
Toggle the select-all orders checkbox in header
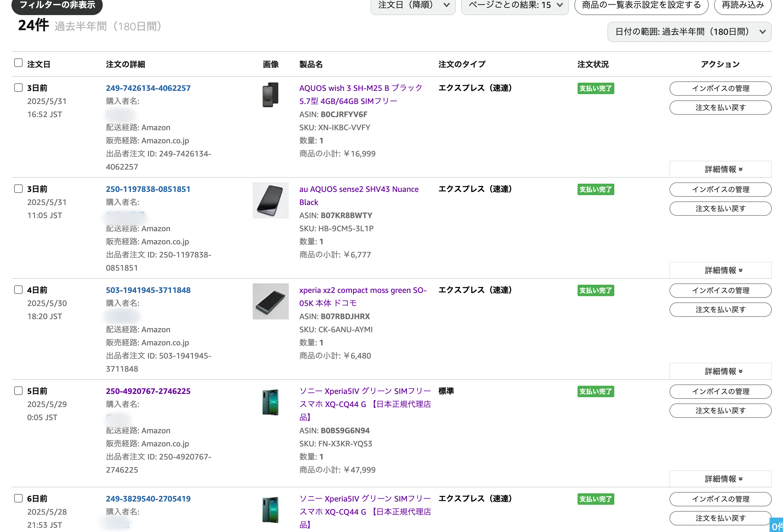pyautogui.click(x=18, y=63)
